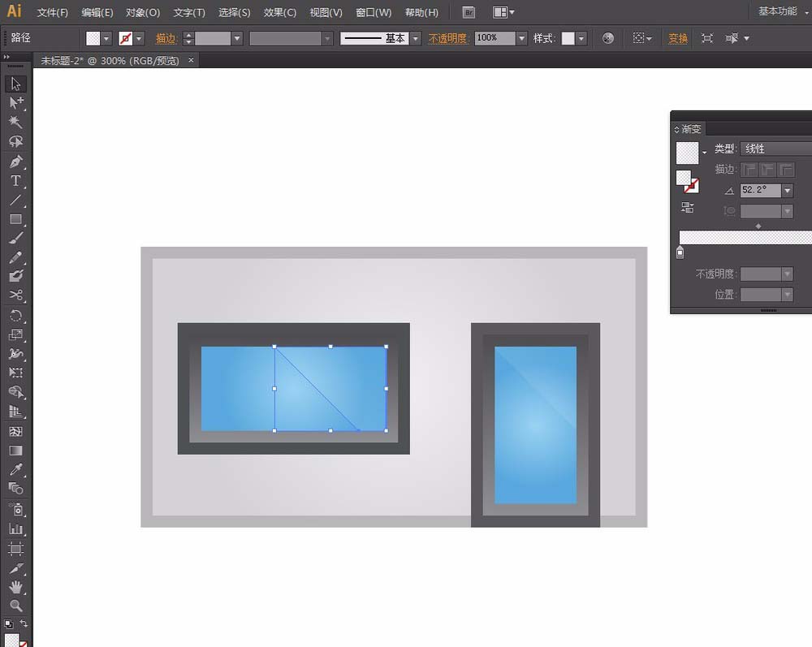
Task: Select the Paintbrush tool
Action: point(15,239)
